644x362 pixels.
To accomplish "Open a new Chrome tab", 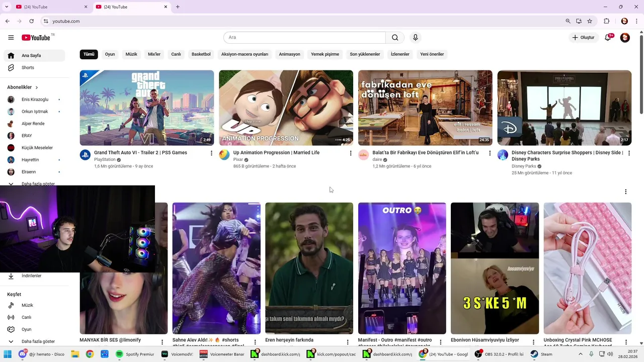I will (x=178, y=7).
